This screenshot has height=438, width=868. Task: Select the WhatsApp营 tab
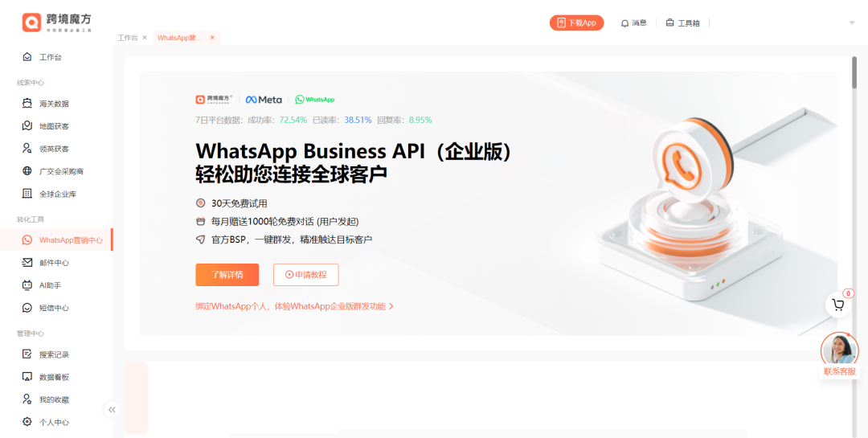[x=180, y=38]
